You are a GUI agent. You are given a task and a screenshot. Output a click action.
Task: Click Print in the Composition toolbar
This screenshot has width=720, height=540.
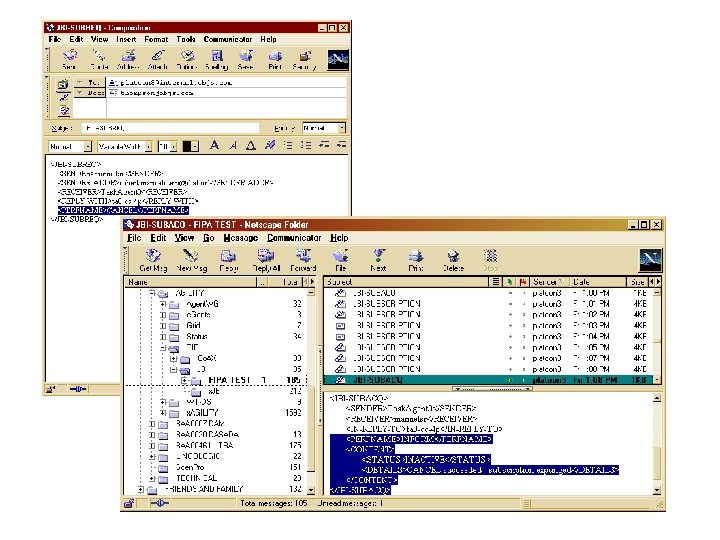275,61
